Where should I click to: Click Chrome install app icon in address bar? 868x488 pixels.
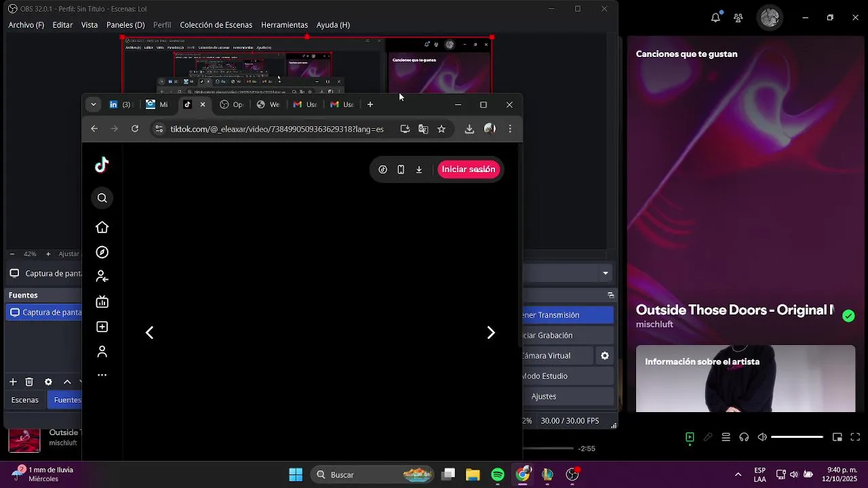click(x=405, y=129)
